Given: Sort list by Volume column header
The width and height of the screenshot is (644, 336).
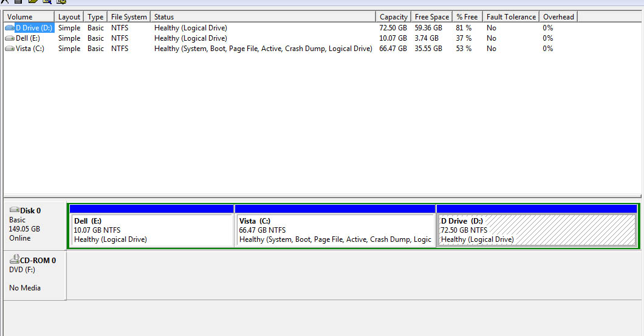Looking at the screenshot, I should click(29, 17).
